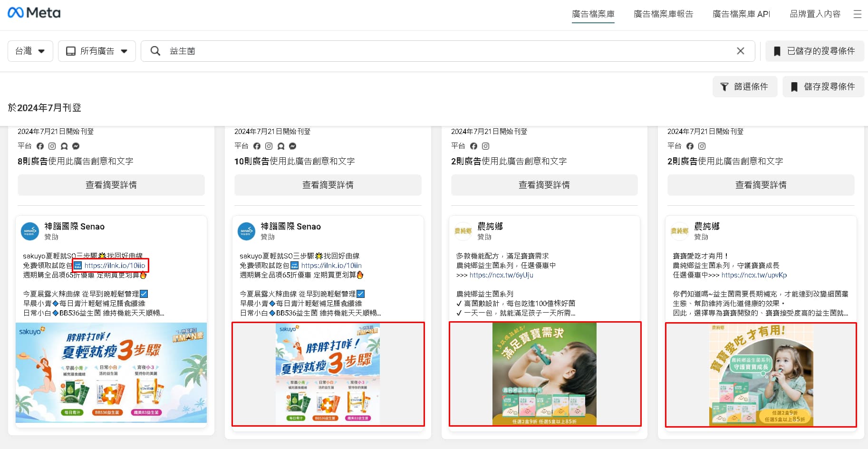The height and width of the screenshot is (449, 868).
Task: Click Facebook icon in 10則廣告 card
Action: point(257,146)
